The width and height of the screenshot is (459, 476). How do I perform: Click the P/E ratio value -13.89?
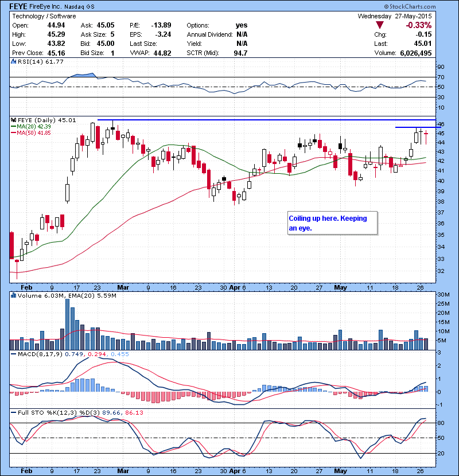point(161,25)
